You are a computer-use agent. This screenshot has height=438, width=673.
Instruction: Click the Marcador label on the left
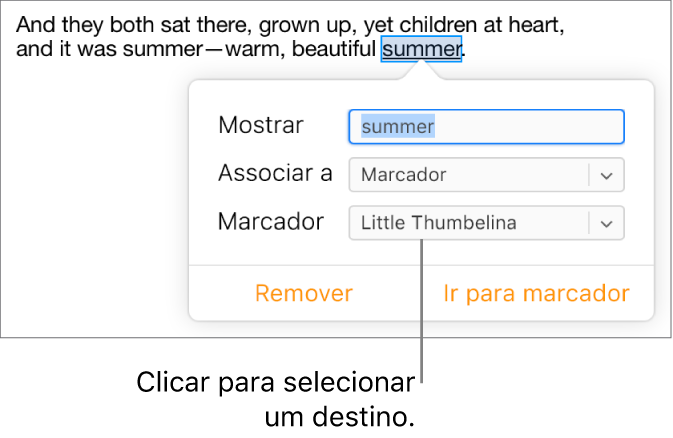(270, 221)
